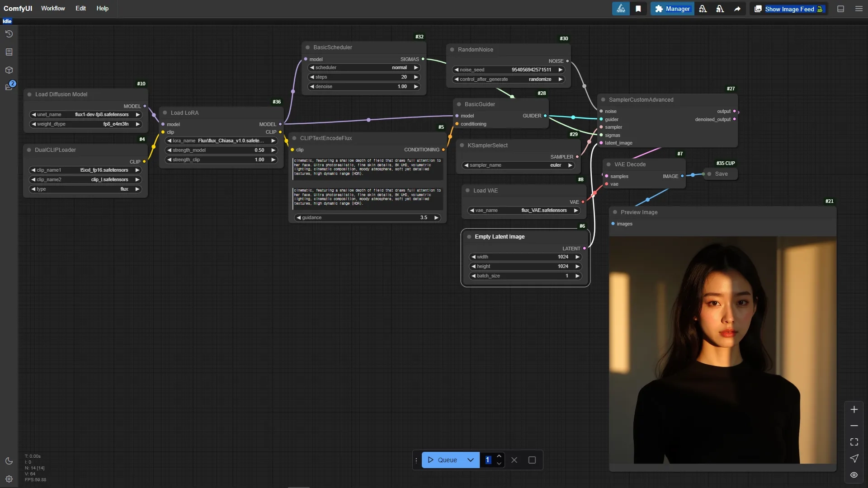Open the model library cube icon
The width and height of the screenshot is (868, 488).
[x=9, y=70]
